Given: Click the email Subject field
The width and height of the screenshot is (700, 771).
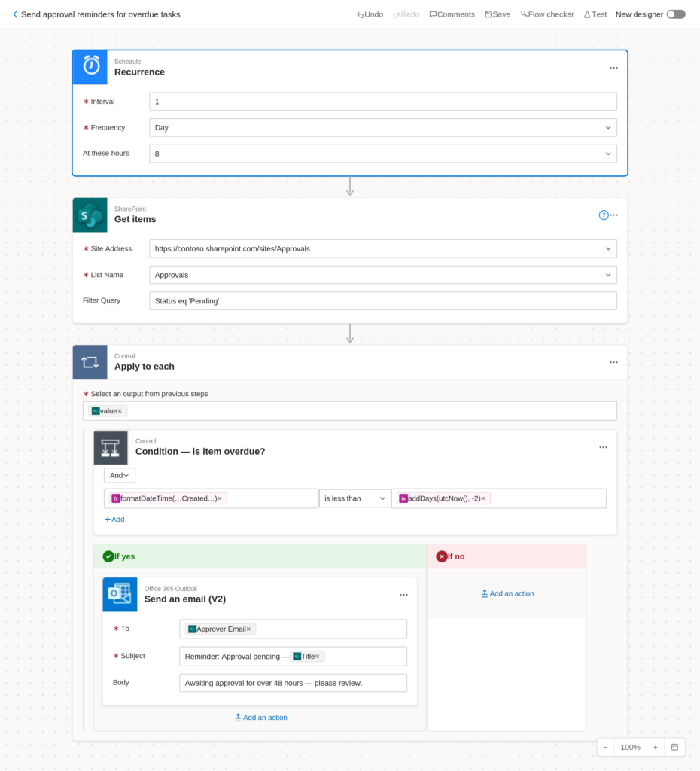Looking at the screenshot, I should [293, 657].
